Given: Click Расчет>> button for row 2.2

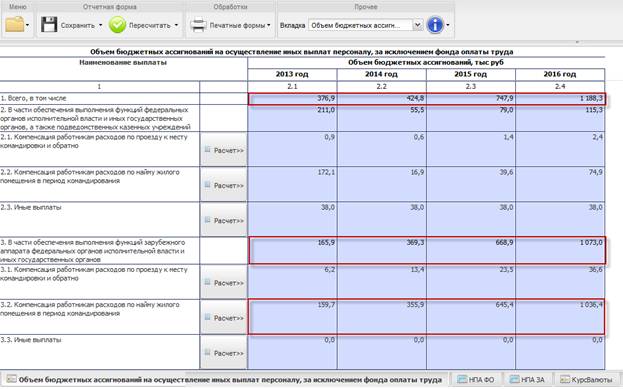Looking at the screenshot, I should 224,185.
